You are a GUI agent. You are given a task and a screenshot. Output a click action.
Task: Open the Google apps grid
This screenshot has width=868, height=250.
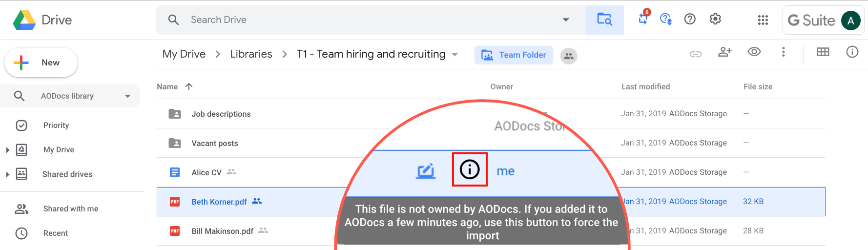click(763, 20)
